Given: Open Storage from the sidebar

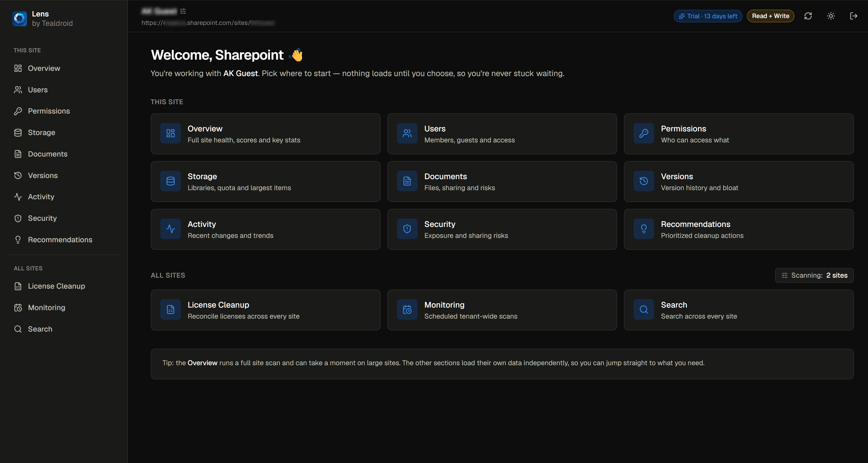Looking at the screenshot, I should 64,133.
